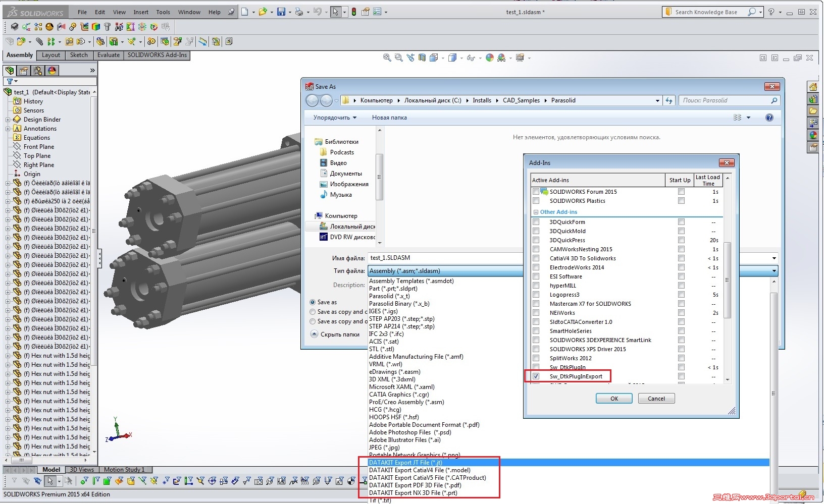This screenshot has width=824, height=504.
Task: Expand the Design Binder tree node
Action: [x=8, y=120]
